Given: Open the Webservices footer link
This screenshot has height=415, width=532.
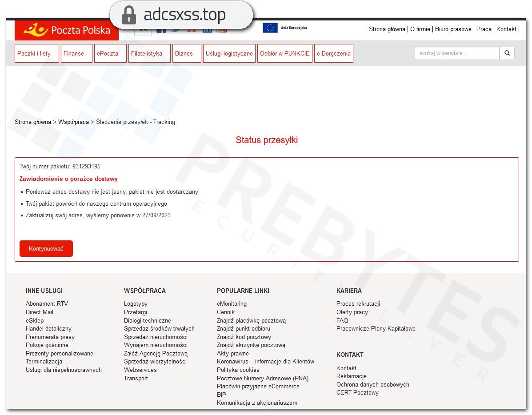Looking at the screenshot, I should (140, 370).
